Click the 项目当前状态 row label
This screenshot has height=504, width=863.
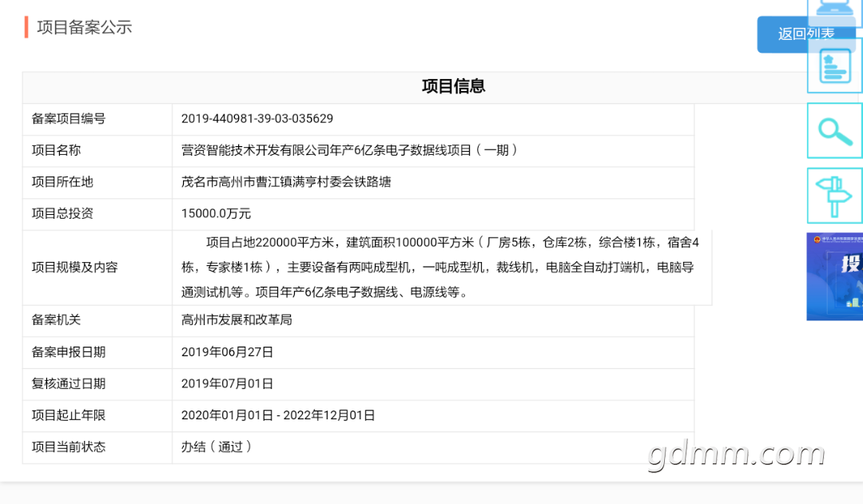pos(69,447)
